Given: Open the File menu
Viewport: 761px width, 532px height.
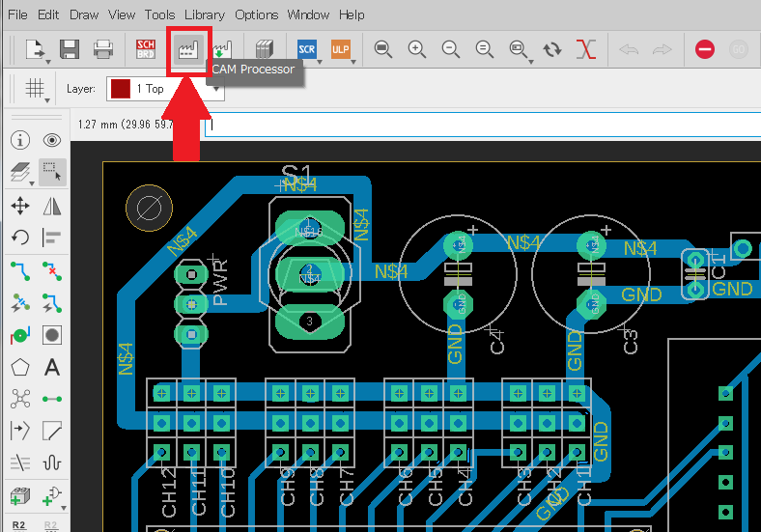Looking at the screenshot, I should 18,14.
